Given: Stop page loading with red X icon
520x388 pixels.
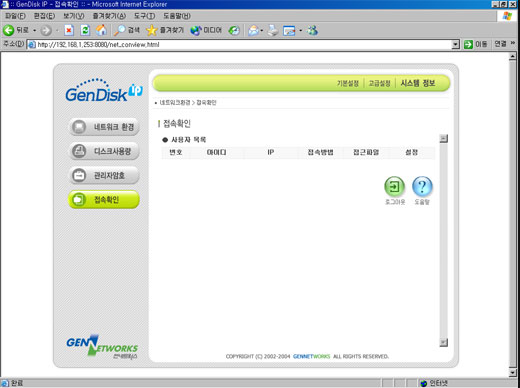Looking at the screenshot, I should pos(69,30).
